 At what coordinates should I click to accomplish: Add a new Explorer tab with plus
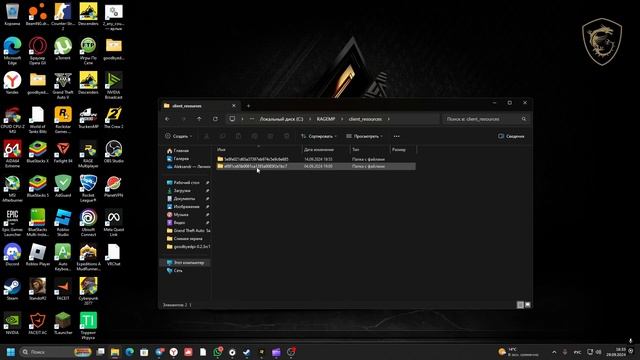pos(248,106)
